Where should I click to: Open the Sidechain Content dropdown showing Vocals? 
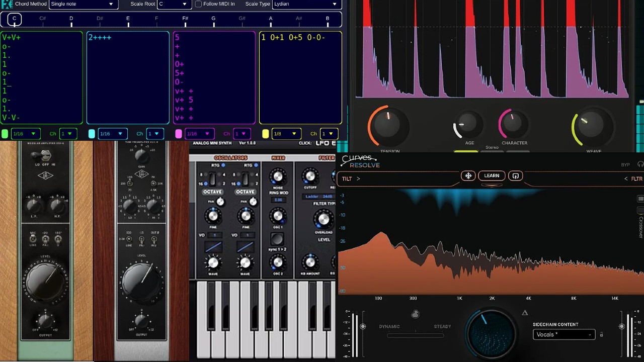[x=563, y=334]
